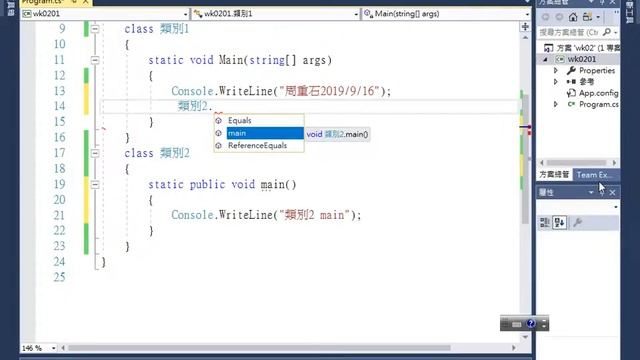640x360 pixels.
Task: Open the solution search options dropdown arrow
Action: (x=616, y=32)
